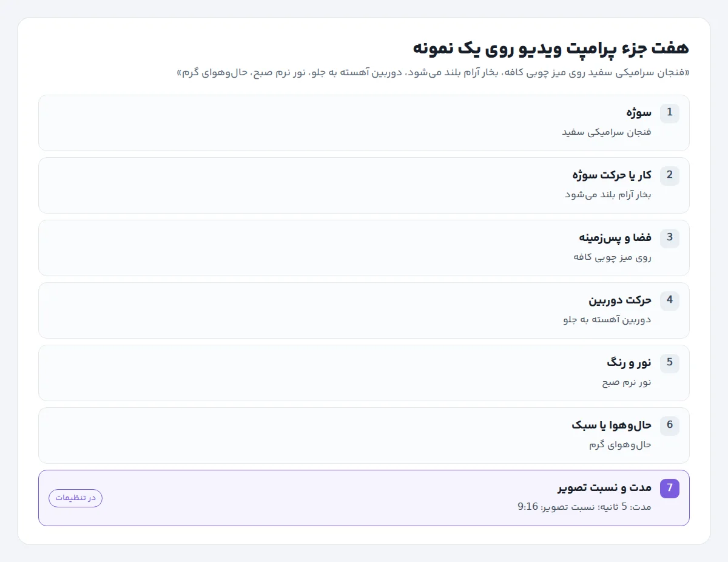Select the number 3 badge beside "فضا و پس‌زمینه"

670,238
